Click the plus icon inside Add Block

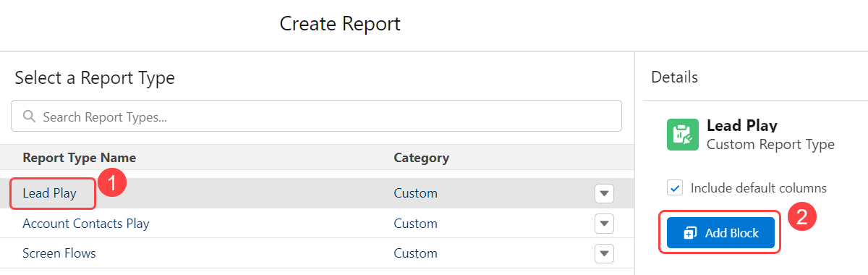pos(689,233)
